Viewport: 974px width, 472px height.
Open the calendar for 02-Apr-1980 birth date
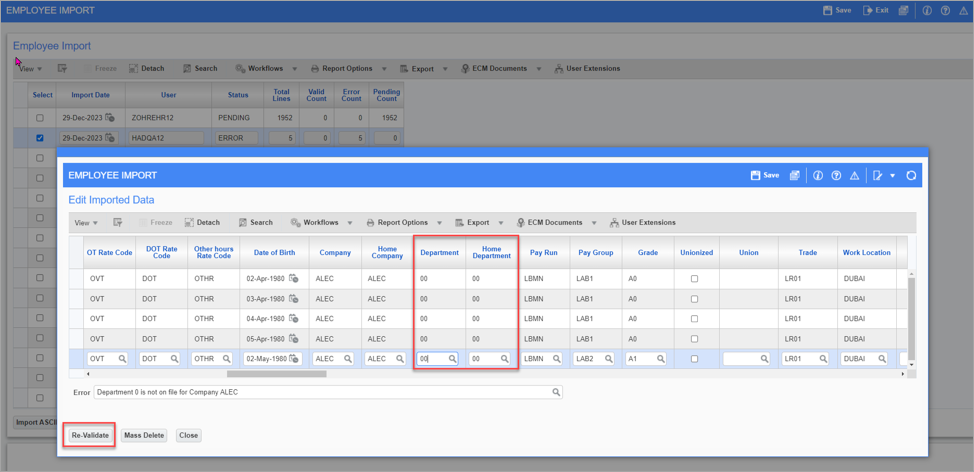293,279
